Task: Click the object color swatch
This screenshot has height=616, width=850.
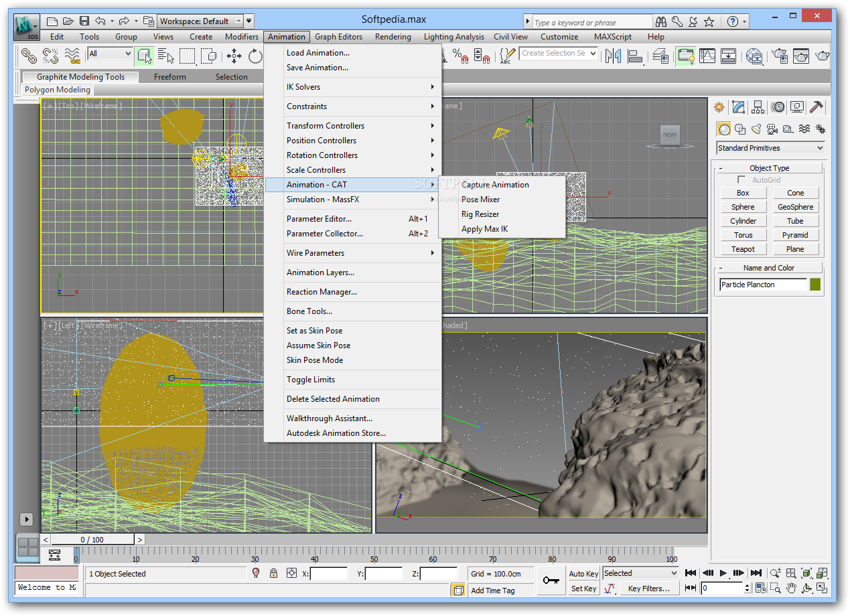Action: point(815,285)
